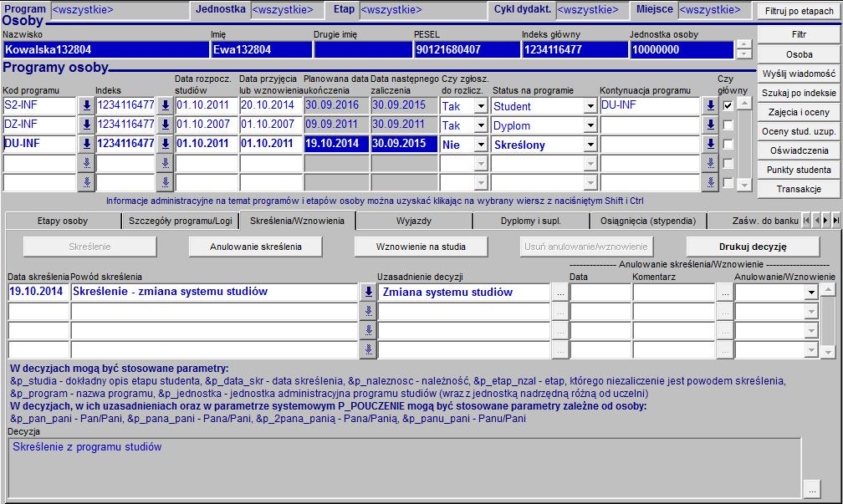
Task: Open program code lookup for S2-INF row
Action: click(86, 106)
